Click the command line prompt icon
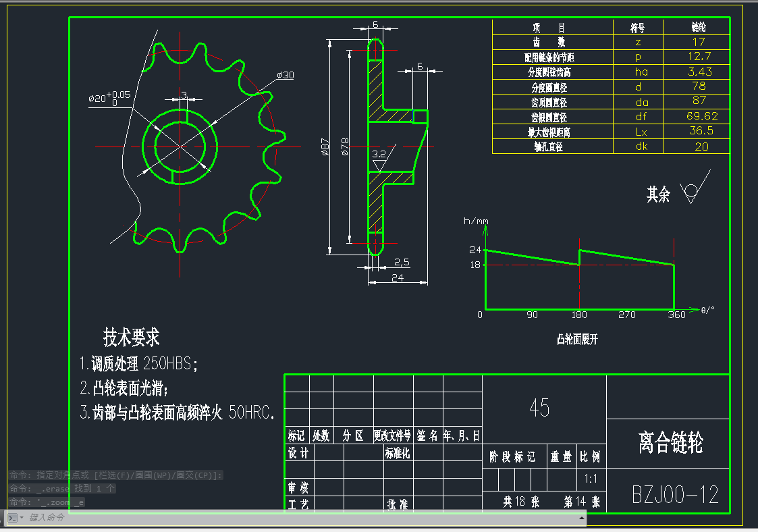The image size is (758, 532). point(13,518)
